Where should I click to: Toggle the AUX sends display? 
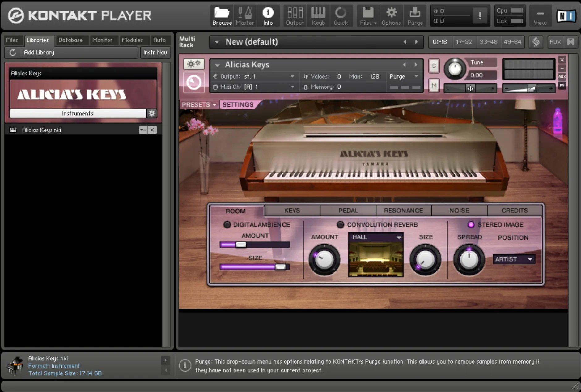pos(555,42)
